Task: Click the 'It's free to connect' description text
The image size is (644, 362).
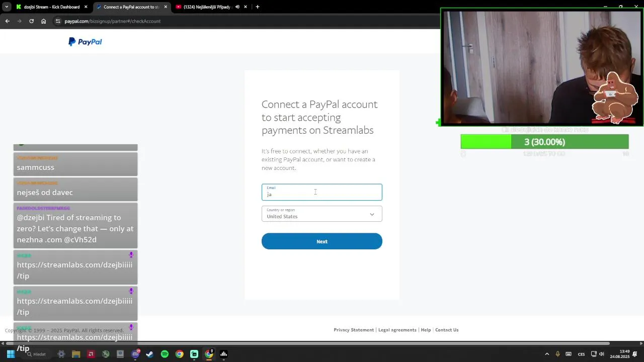Action: 318,159
